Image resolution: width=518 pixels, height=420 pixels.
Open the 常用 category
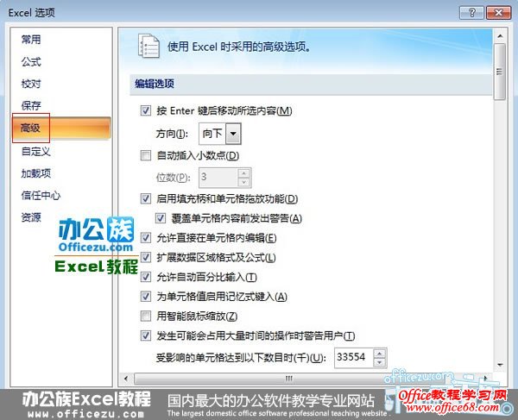(31, 40)
